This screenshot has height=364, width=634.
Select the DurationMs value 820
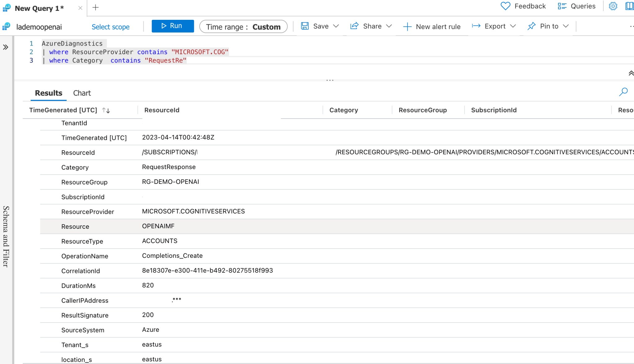[148, 285]
